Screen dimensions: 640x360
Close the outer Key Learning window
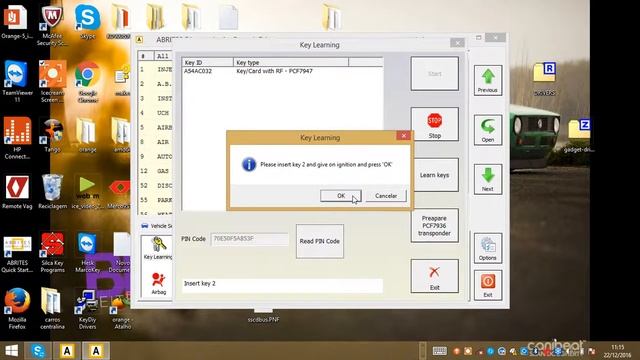click(457, 43)
